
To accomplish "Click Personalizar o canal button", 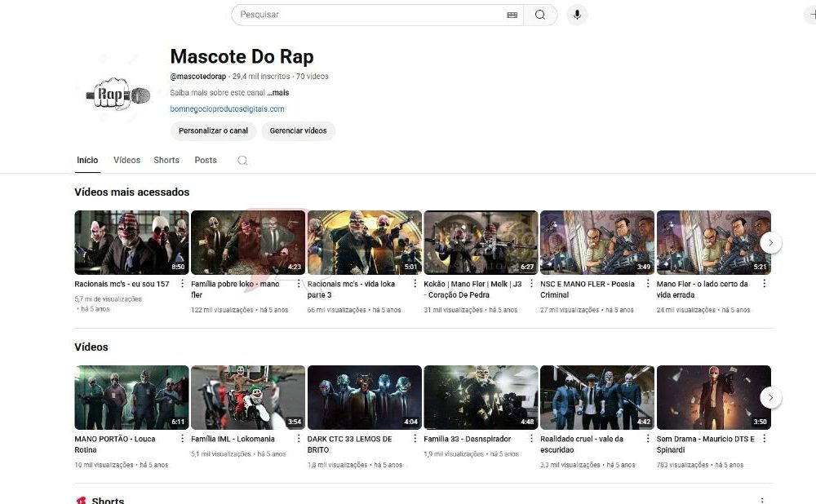I will tap(213, 130).
